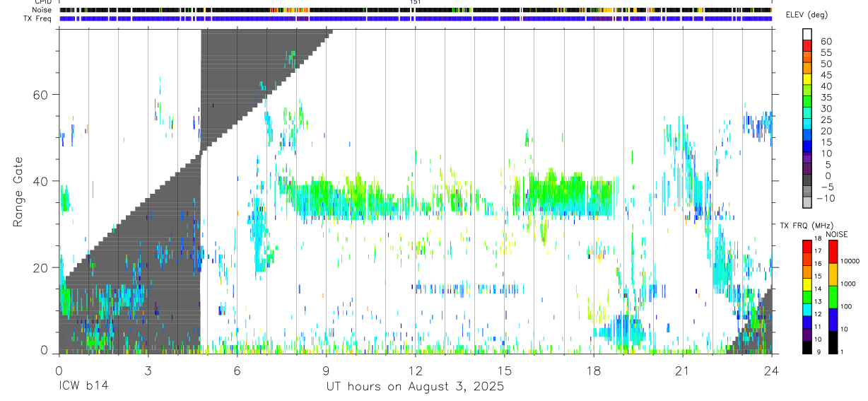Click the '60' label on ELEV legend
The image size is (868, 401).
point(825,42)
